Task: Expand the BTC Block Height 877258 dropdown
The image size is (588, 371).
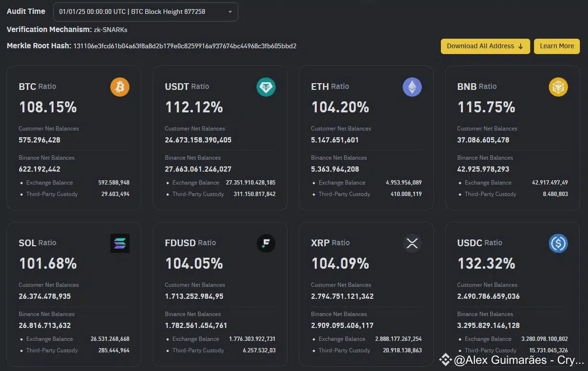Action: point(145,11)
